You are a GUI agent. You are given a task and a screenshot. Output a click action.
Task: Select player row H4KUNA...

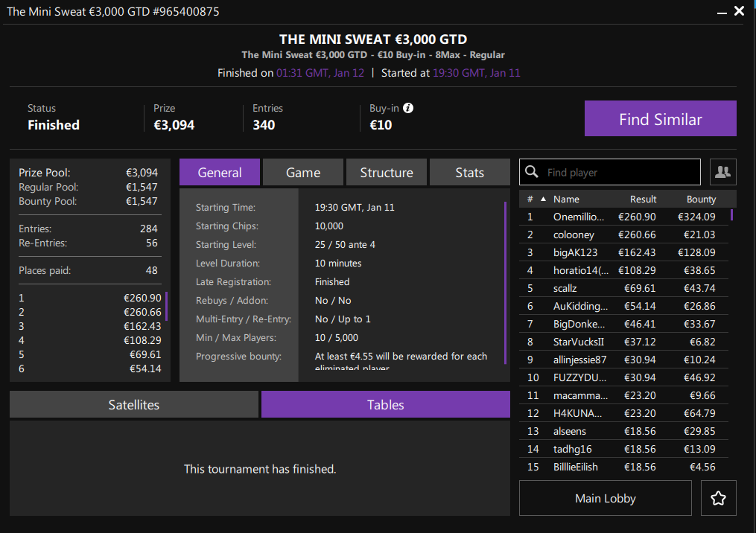coord(623,413)
